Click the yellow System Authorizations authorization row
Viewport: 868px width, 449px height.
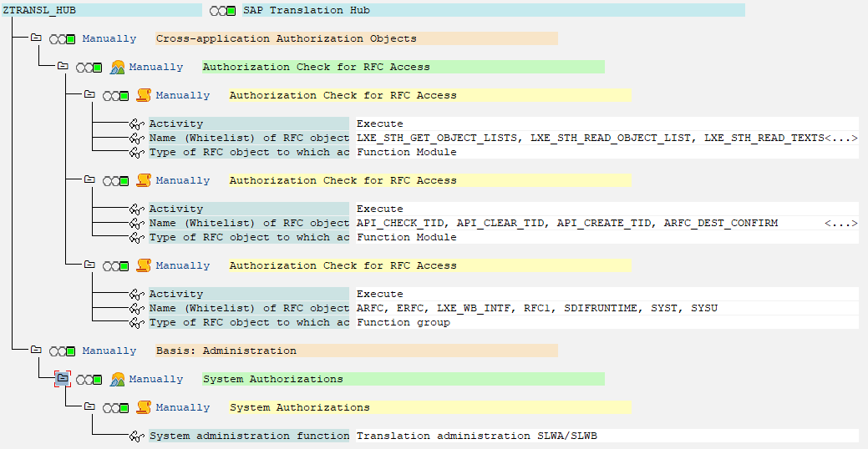pos(430,407)
